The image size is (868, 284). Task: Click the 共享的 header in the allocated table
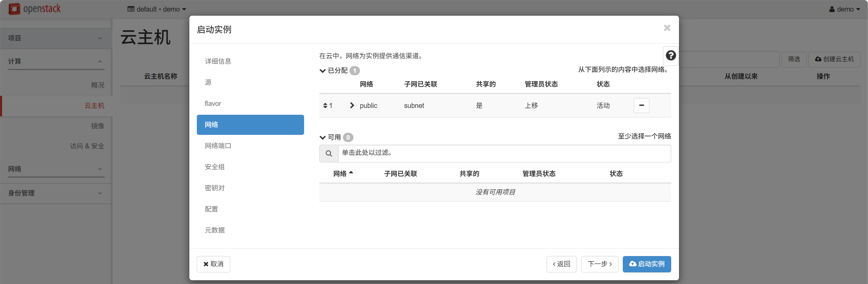(x=486, y=84)
